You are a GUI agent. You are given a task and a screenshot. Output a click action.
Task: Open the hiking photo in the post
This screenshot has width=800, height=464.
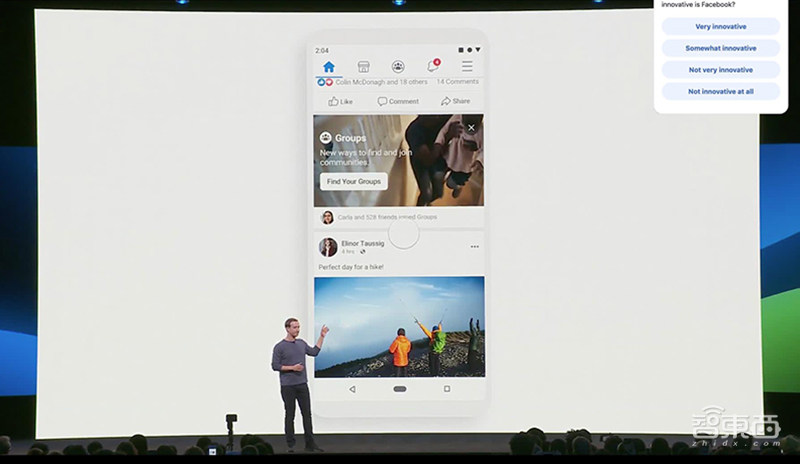pyautogui.click(x=399, y=326)
